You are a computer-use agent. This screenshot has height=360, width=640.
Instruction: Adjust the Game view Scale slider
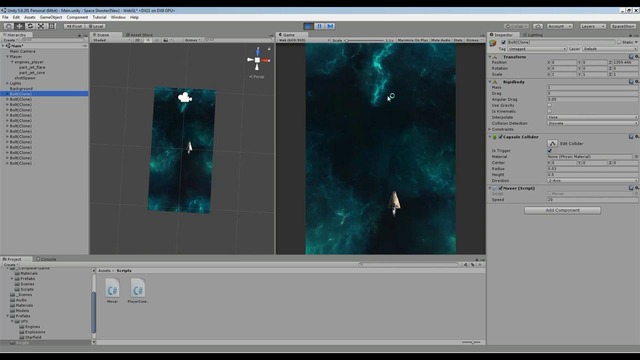[364, 40]
